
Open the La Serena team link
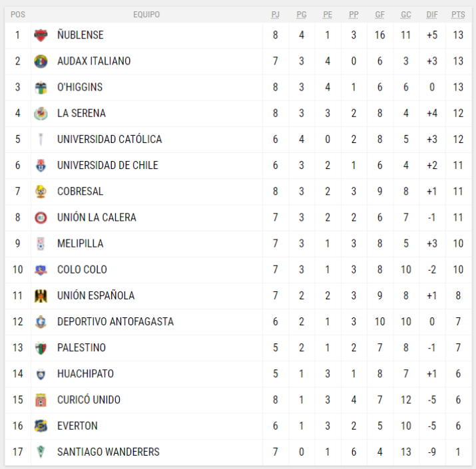tap(81, 113)
